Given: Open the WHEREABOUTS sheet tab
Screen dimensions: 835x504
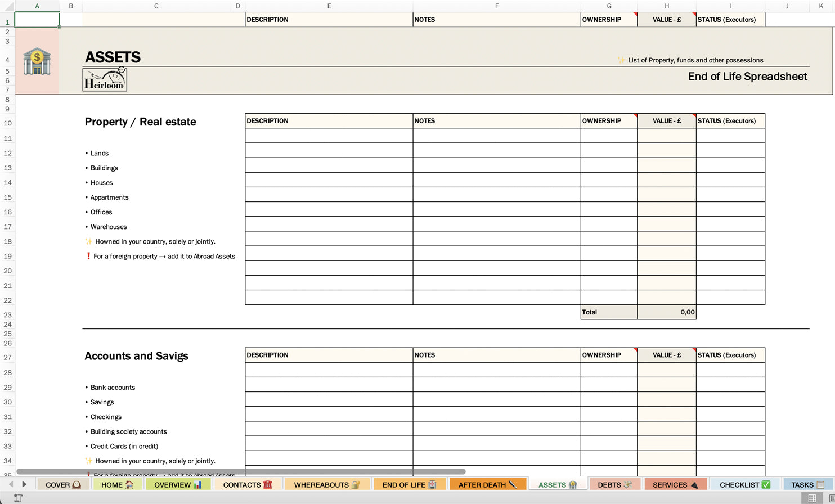Looking at the screenshot, I should [327, 484].
